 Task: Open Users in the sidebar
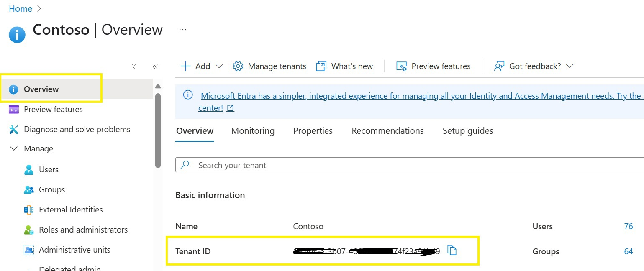pyautogui.click(x=49, y=169)
